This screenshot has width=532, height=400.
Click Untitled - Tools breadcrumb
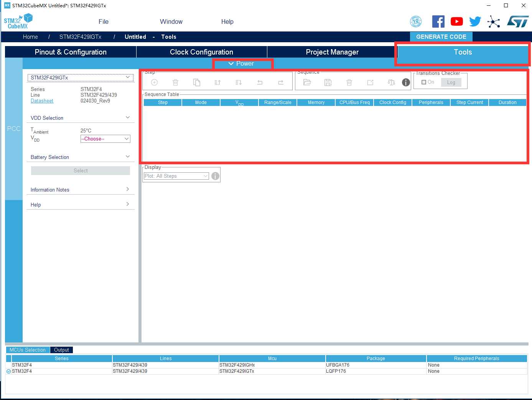pyautogui.click(x=150, y=37)
